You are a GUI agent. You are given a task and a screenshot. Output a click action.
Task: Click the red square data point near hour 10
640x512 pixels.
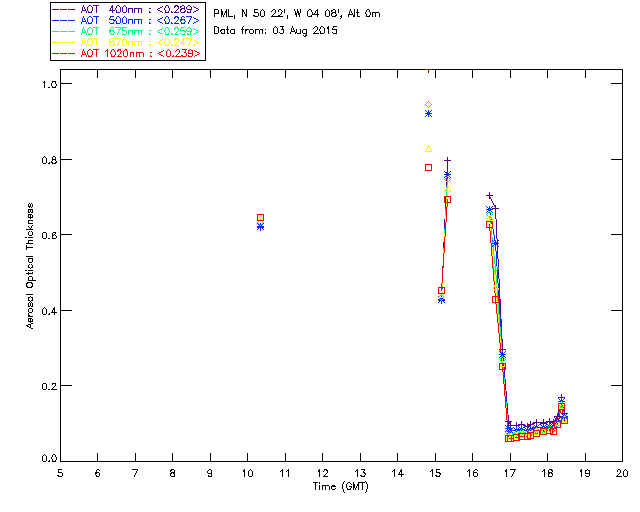(x=260, y=218)
